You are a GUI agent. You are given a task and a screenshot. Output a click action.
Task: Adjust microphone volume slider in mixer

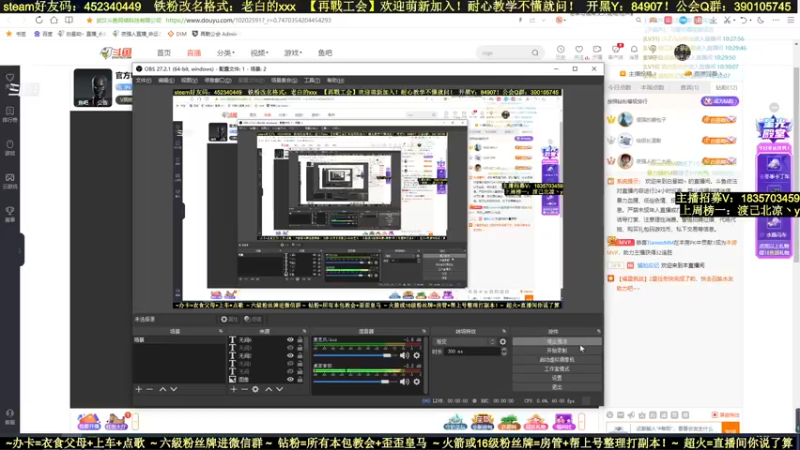pos(353,356)
